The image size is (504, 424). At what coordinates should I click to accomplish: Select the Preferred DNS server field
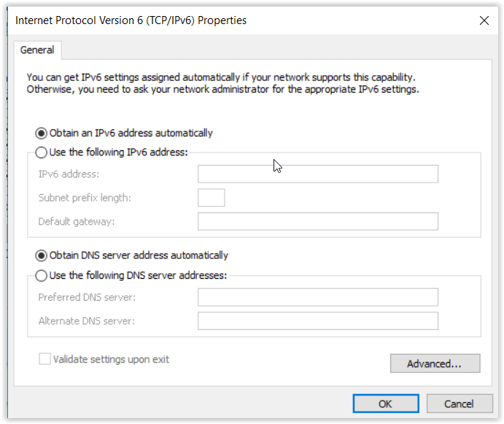tap(317, 297)
